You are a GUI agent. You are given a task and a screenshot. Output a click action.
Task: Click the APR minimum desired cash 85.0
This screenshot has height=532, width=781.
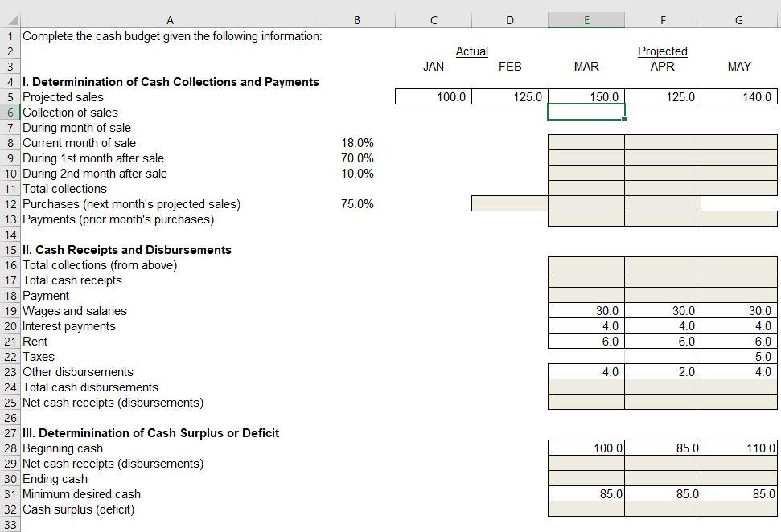(x=663, y=494)
